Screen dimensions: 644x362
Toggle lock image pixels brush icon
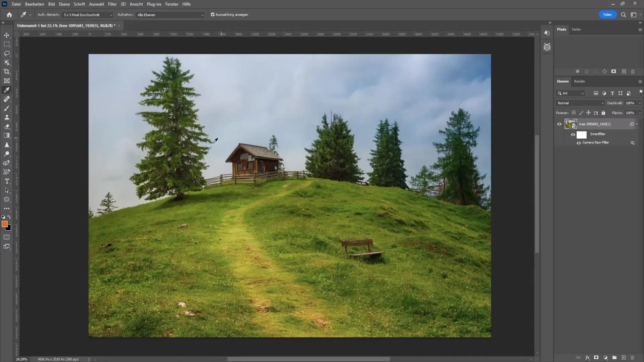click(x=581, y=113)
